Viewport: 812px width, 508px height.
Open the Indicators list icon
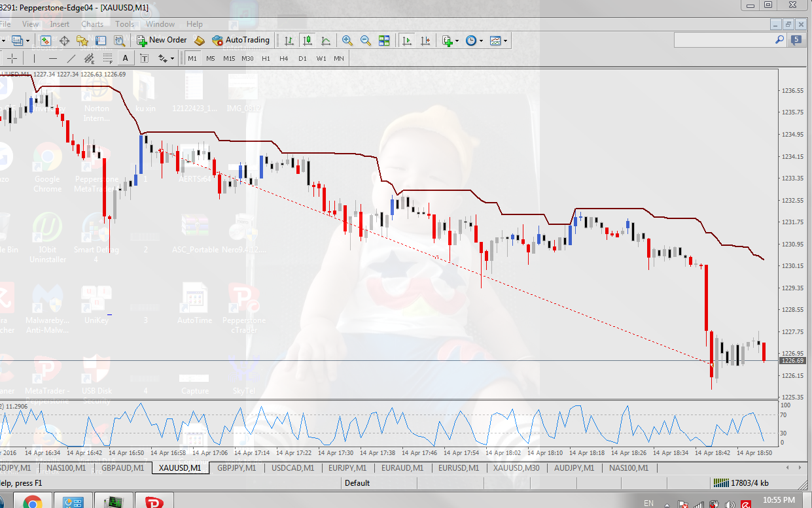pyautogui.click(x=448, y=41)
